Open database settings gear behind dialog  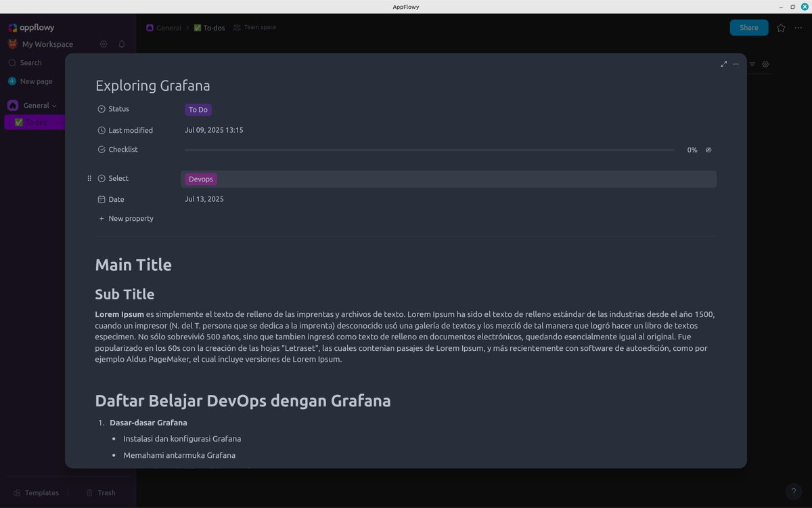point(765,64)
